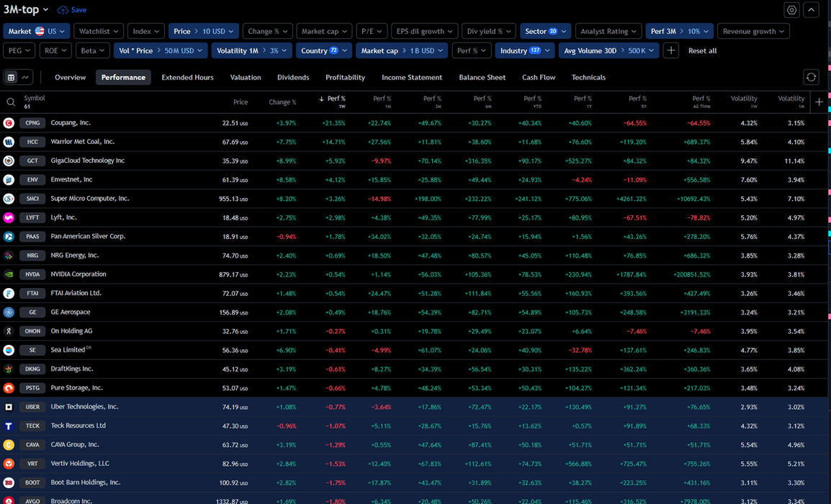Add a new filter using the plus icon

click(x=670, y=50)
